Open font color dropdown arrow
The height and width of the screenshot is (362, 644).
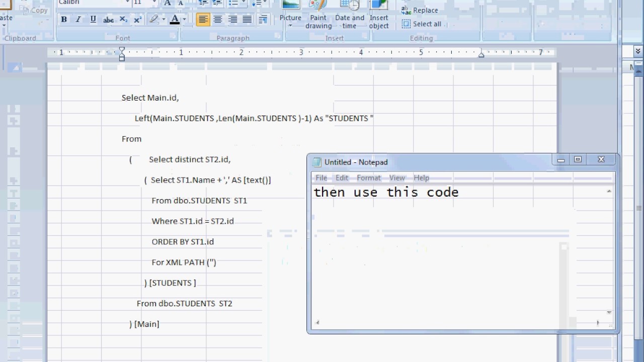(184, 20)
